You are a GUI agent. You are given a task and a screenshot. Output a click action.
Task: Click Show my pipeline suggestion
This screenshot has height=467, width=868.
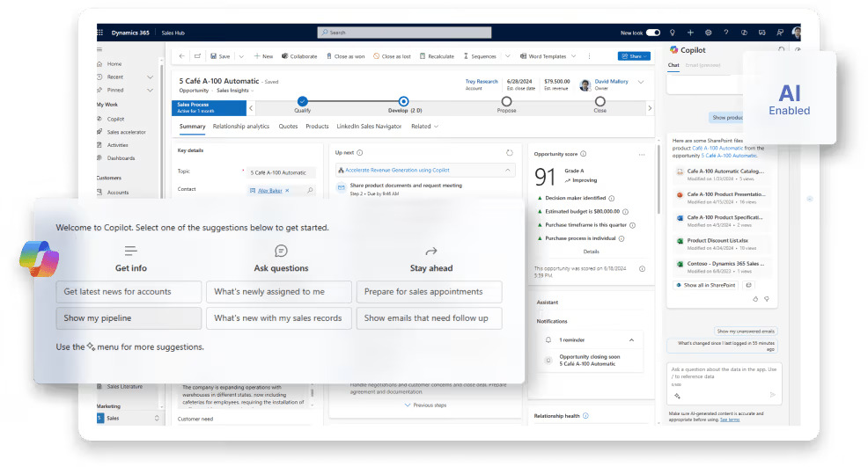pyautogui.click(x=129, y=318)
